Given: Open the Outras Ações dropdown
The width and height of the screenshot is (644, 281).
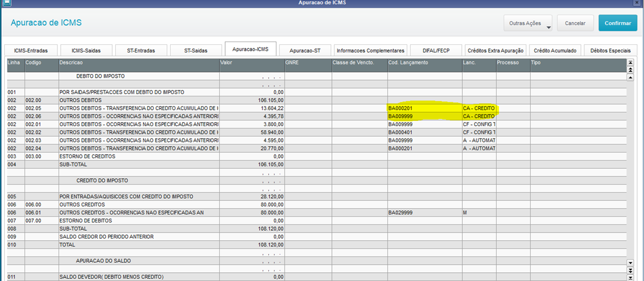Looking at the screenshot, I should click(x=528, y=23).
